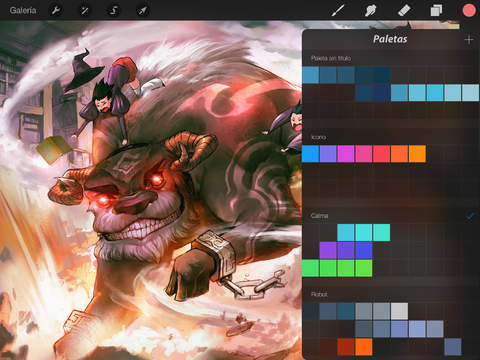Pick the pink swatch in Icono palette

364,154
